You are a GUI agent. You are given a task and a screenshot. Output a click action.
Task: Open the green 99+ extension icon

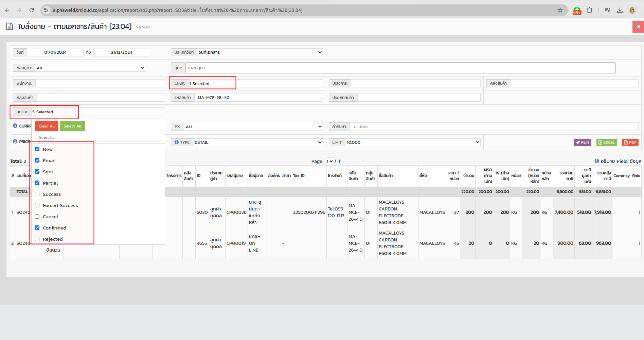pyautogui.click(x=577, y=11)
